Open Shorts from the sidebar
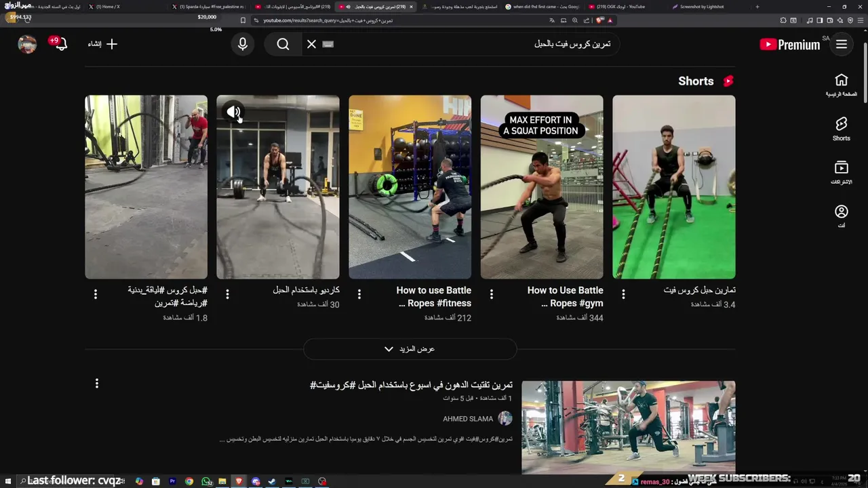This screenshot has height=488, width=868. coord(842,129)
